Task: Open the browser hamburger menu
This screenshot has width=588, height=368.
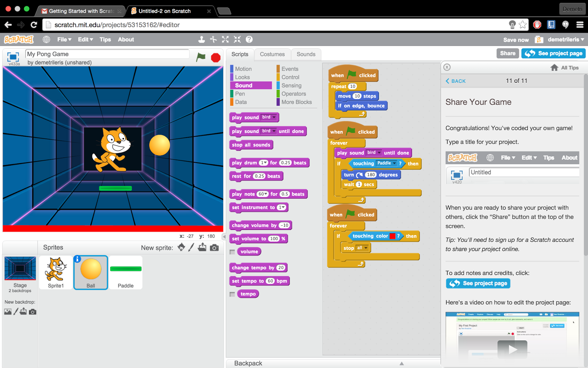Action: tap(580, 25)
